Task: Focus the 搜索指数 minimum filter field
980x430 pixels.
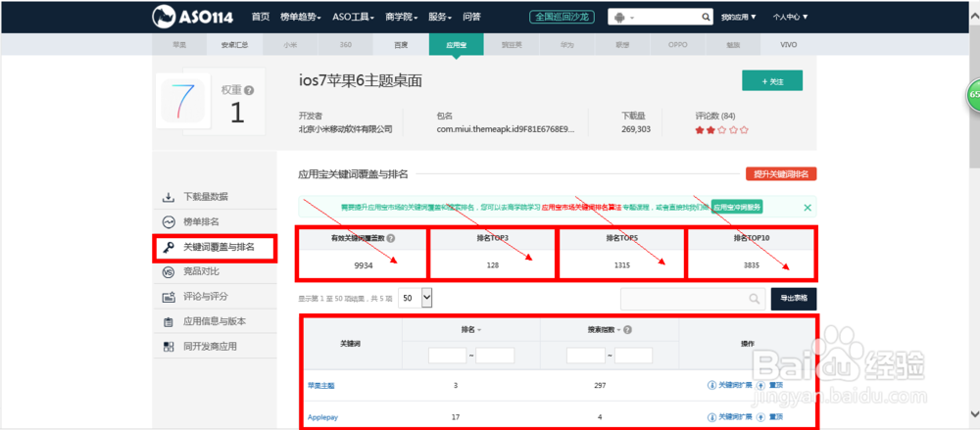Action: 586,356
